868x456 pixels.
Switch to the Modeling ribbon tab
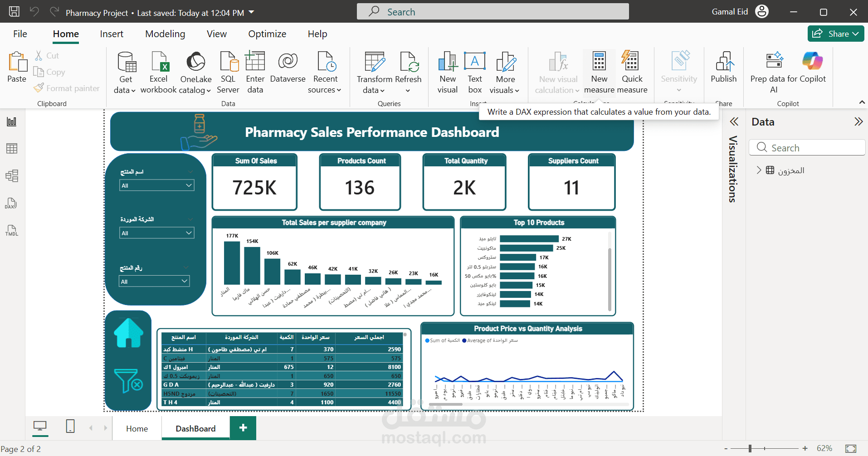click(165, 34)
